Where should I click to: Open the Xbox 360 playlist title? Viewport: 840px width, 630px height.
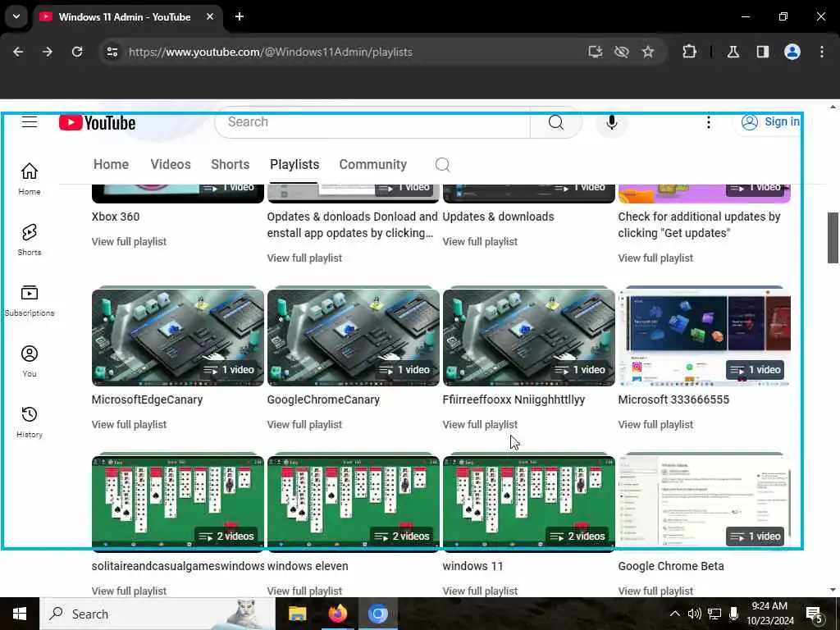pyautogui.click(x=116, y=217)
